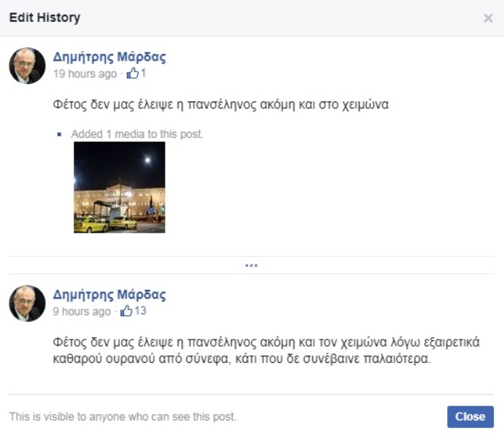Expand hidden edits via three dots

coord(252,265)
